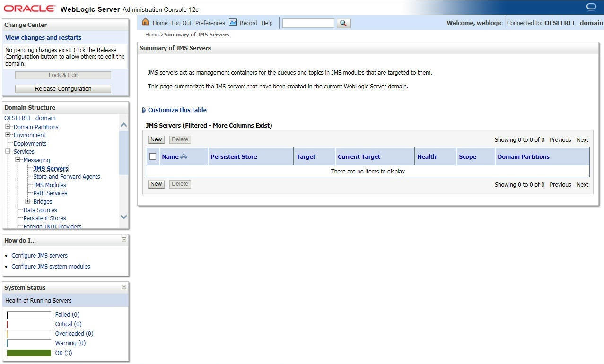The image size is (604, 364).
Task: Open JMS Modules in the tree
Action: [x=50, y=185]
